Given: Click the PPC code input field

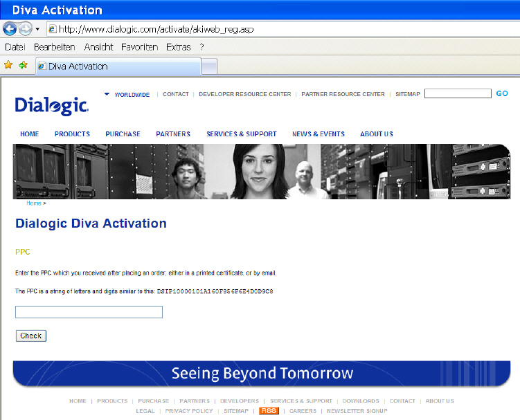Looking at the screenshot, I should coord(89,312).
